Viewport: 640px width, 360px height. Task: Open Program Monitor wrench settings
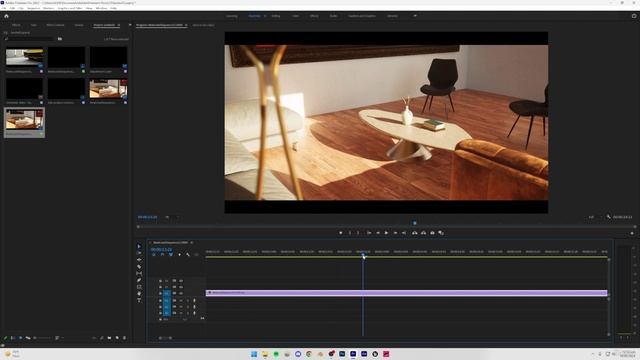click(x=609, y=217)
